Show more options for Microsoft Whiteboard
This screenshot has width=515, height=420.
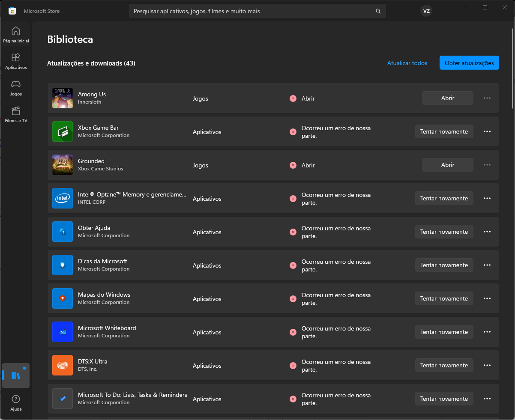(487, 332)
